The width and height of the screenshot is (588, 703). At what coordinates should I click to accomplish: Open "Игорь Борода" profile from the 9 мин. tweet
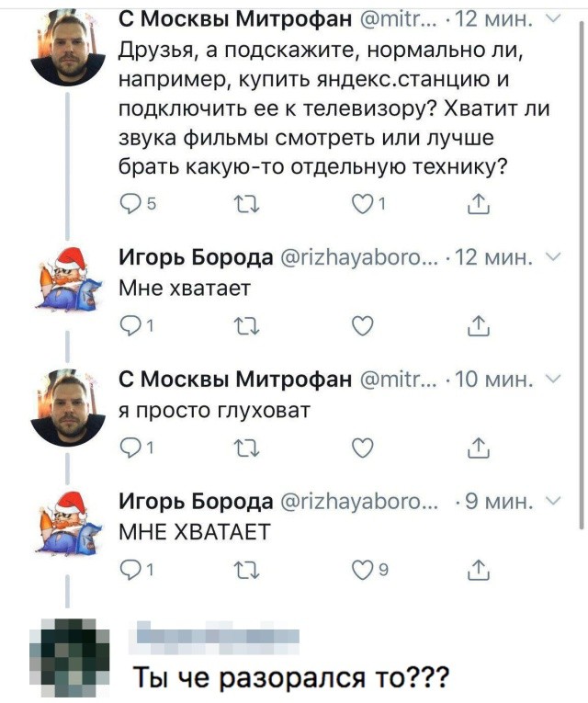[197, 502]
